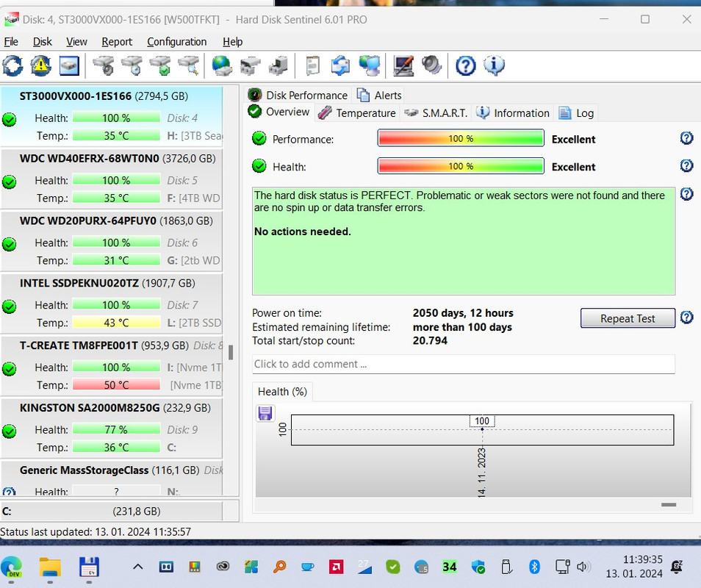701x588 pixels.
Task: Select the WDC WD20PURX-64PFUY0 disk entry
Action: 111,240
